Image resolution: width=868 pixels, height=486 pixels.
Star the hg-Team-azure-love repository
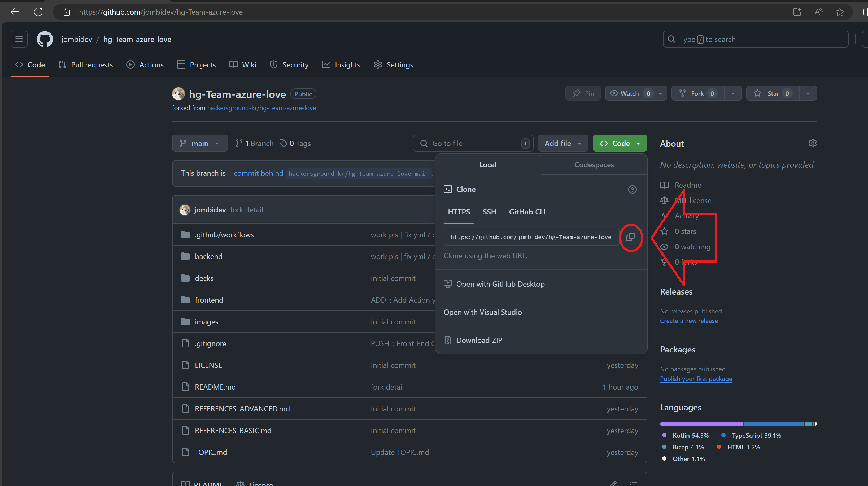tap(772, 93)
